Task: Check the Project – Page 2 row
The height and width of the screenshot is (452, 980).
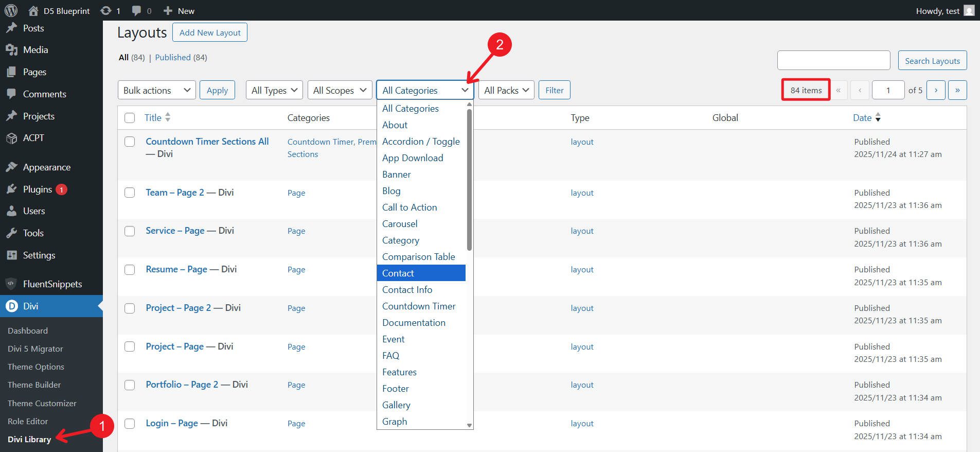Action: point(130,308)
